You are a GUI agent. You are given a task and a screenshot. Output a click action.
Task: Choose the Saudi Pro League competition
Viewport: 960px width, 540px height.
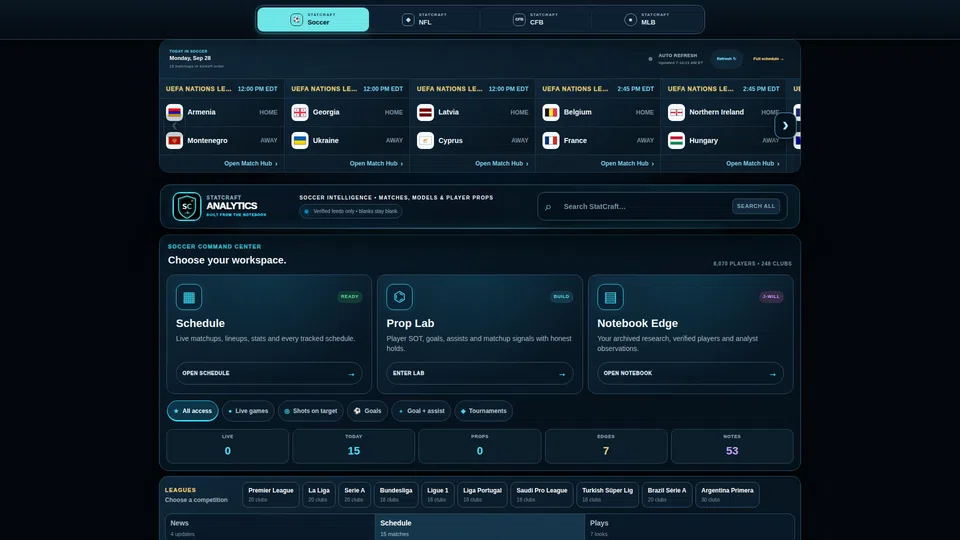[542, 495]
